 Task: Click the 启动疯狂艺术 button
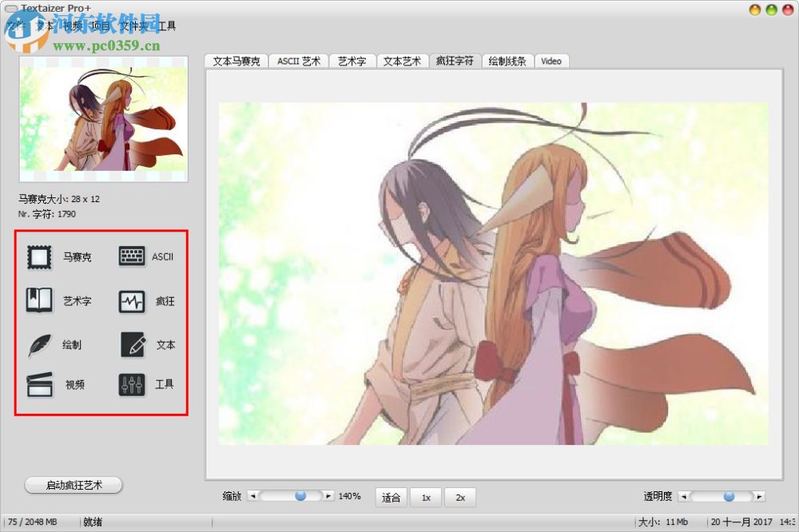(74, 485)
